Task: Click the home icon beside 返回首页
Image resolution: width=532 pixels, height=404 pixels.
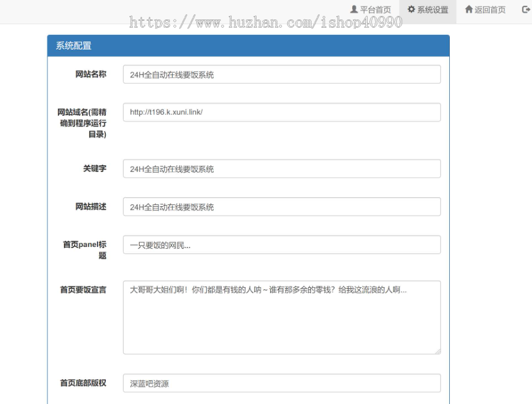Action: coord(469,9)
